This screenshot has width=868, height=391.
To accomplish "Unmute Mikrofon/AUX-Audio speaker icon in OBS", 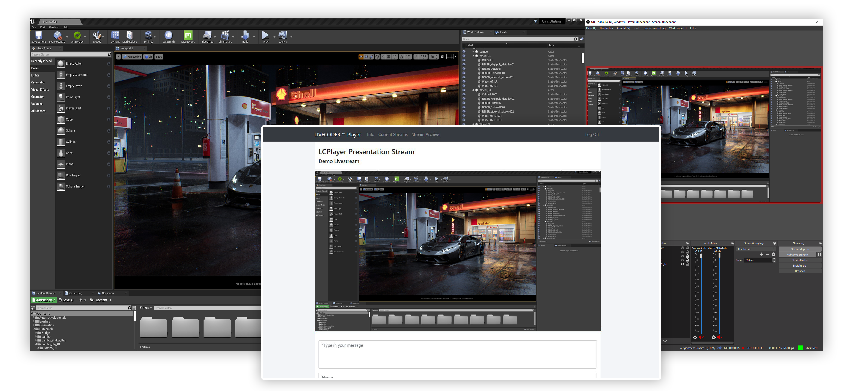I will point(720,337).
